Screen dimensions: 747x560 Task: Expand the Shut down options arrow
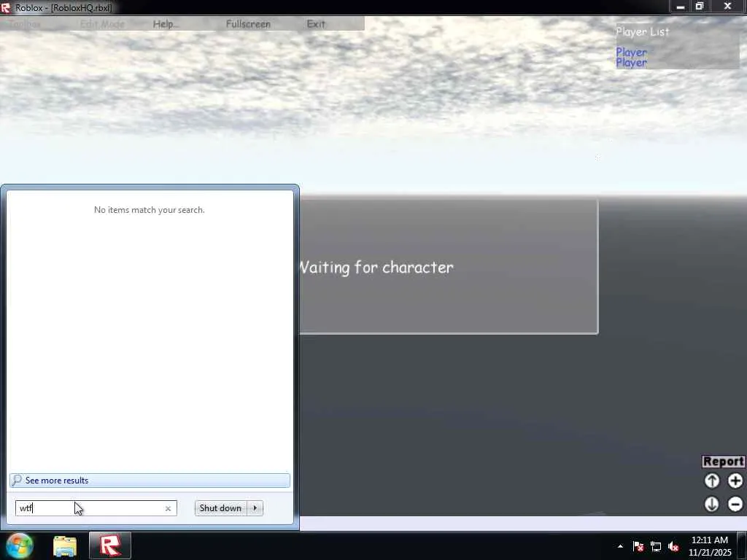[255, 508]
